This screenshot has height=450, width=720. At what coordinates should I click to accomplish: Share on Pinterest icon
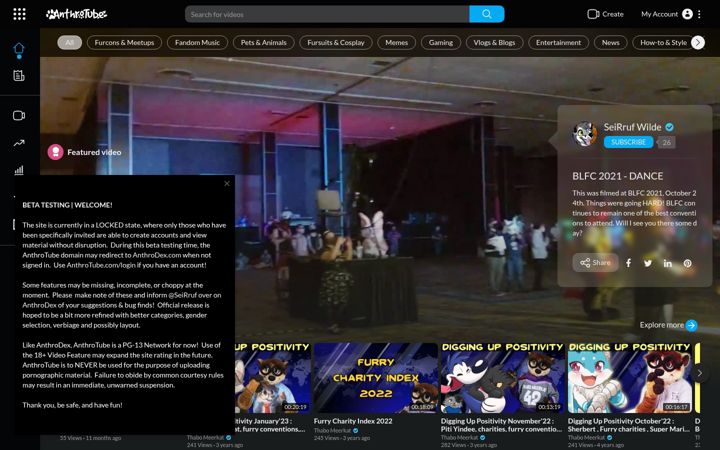[x=687, y=263]
